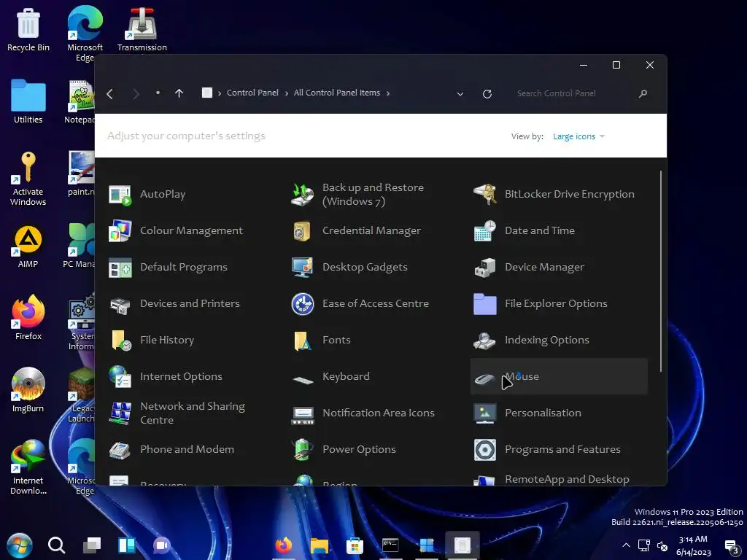Open Keyboard settings icon
Screen dimensions: 747x560
(303, 379)
